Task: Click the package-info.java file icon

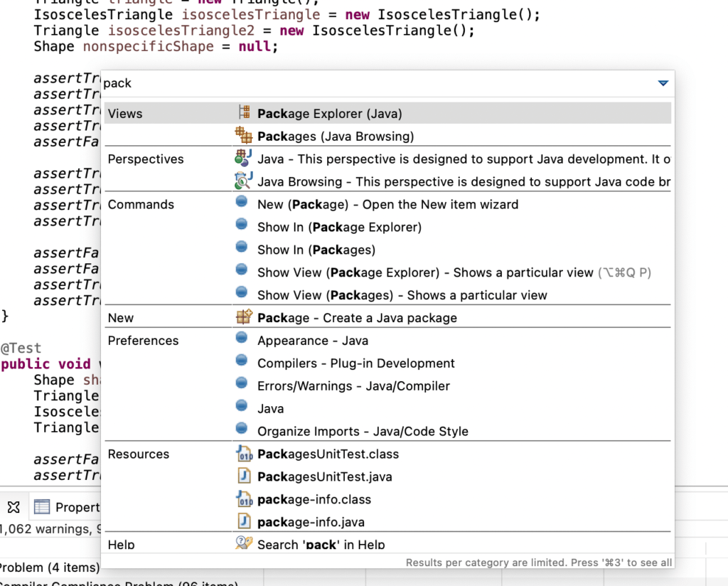Action: tap(244, 521)
